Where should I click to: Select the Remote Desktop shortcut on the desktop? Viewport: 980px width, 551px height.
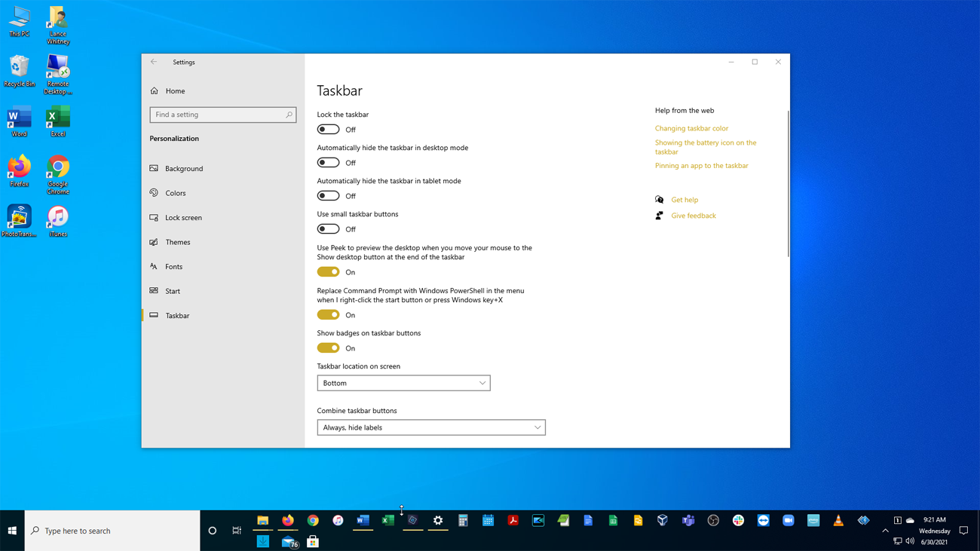pos(58,75)
